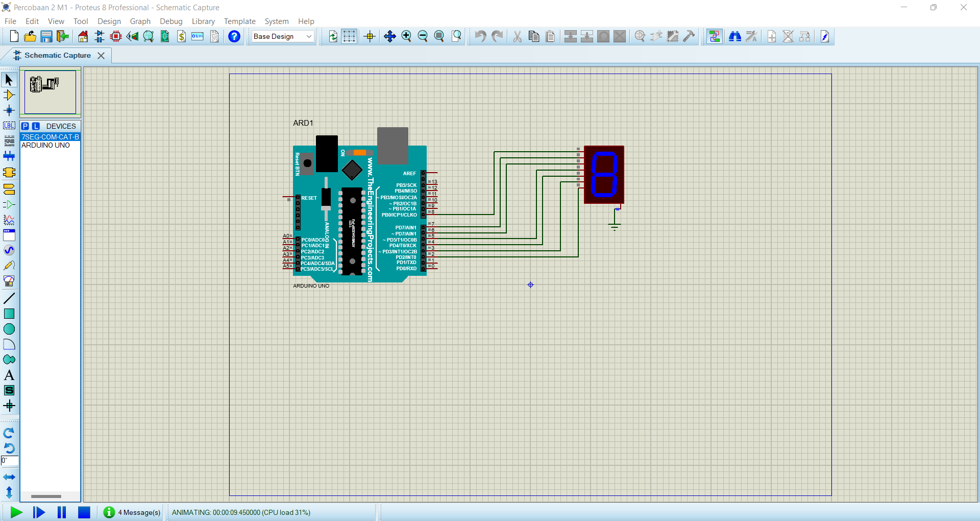Open the PCB Layout icon in toolbar

click(116, 36)
